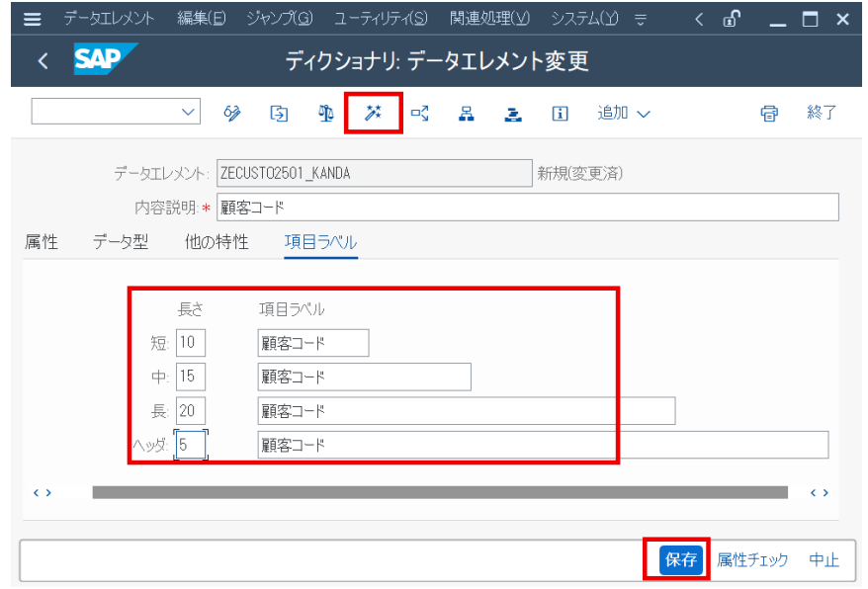
Task: Click the ヘッダ field label text input
Action: (543, 445)
